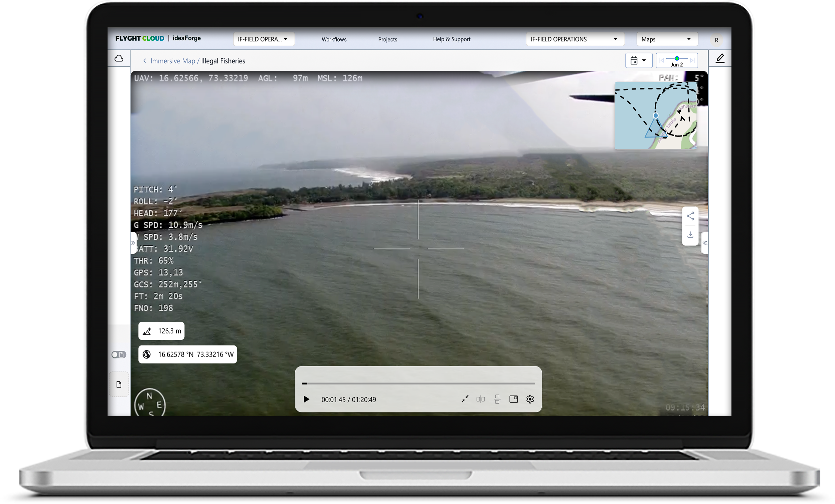Open the video player settings gear

pos(530,399)
